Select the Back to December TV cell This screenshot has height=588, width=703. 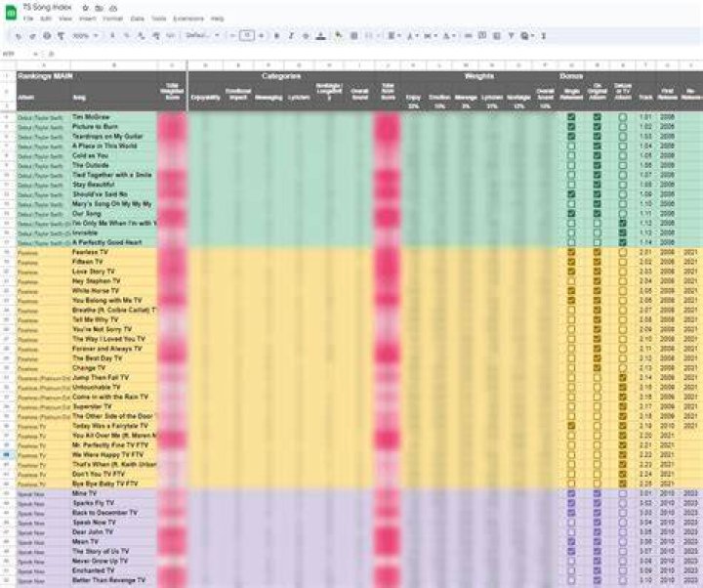pyautogui.click(x=114, y=513)
